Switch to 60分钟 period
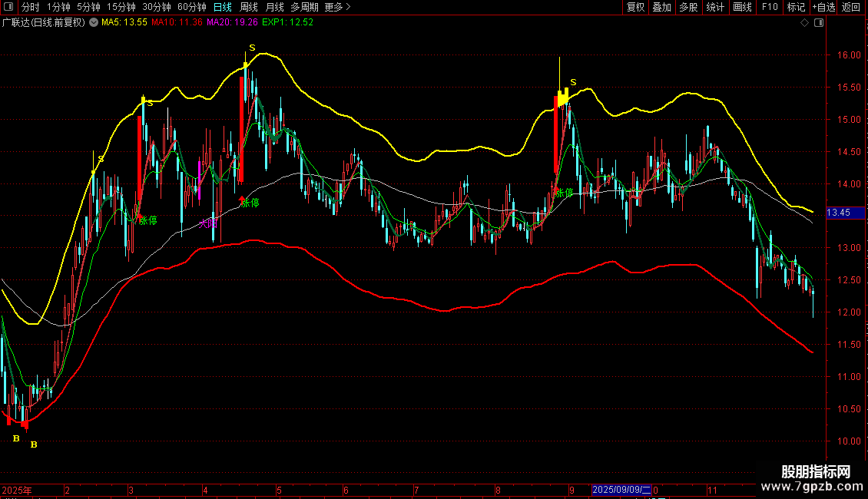Viewport: 868px width, 499px height. (x=192, y=7)
